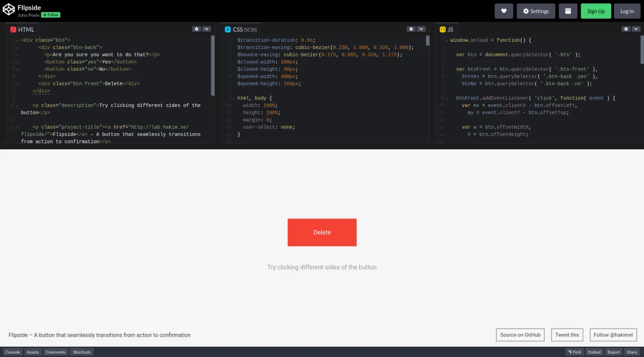Open the Console panel
644x357 pixels.
point(13,352)
